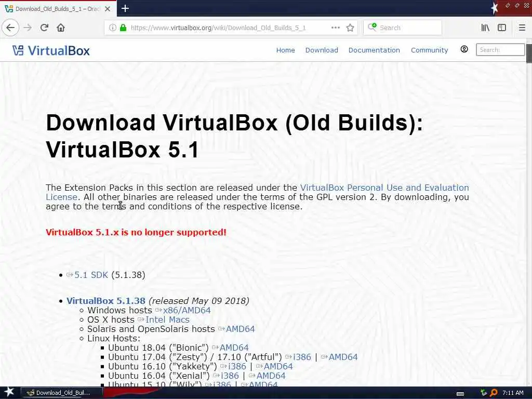
Task: Download Ubuntu 17.04 Zesty i386 link
Action: pos(302,357)
